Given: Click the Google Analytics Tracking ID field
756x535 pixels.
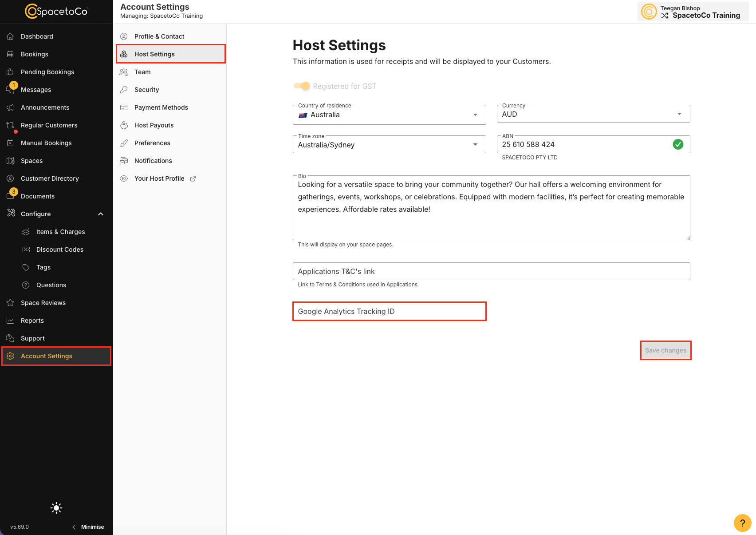Looking at the screenshot, I should 390,311.
